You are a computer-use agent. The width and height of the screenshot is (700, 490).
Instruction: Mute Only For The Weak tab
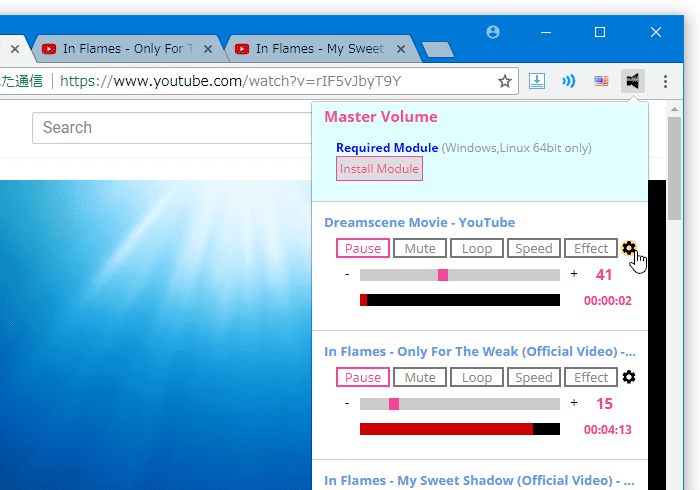[420, 377]
